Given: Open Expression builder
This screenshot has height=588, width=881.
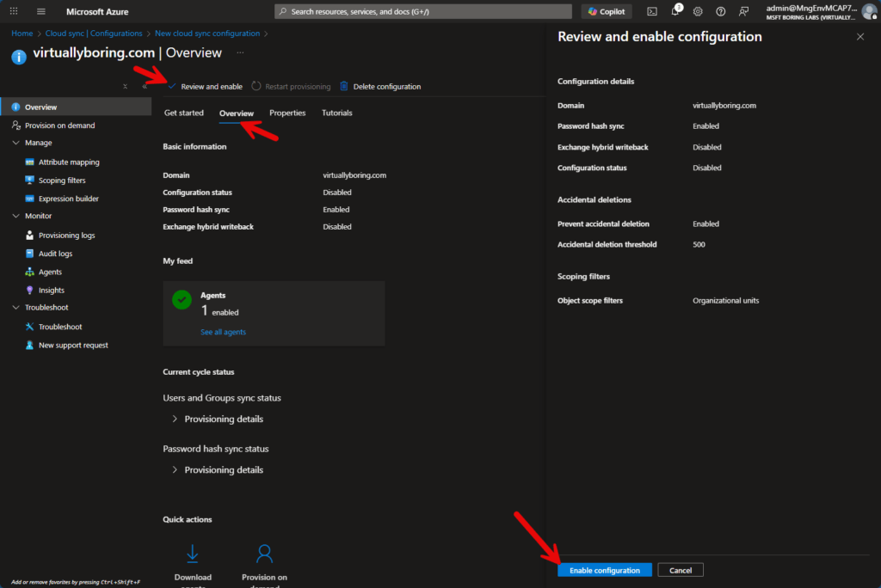Looking at the screenshot, I should pos(69,199).
